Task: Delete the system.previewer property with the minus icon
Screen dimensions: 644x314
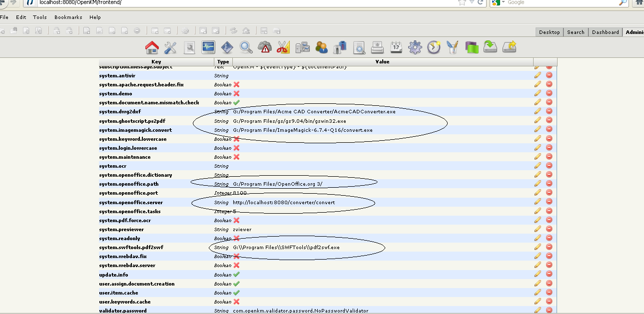Action: (x=549, y=229)
